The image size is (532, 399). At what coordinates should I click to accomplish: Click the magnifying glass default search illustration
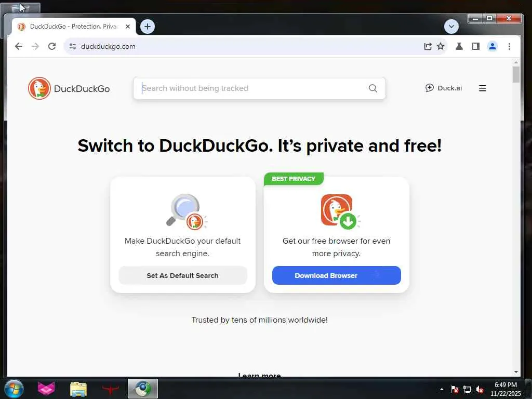coord(187,212)
